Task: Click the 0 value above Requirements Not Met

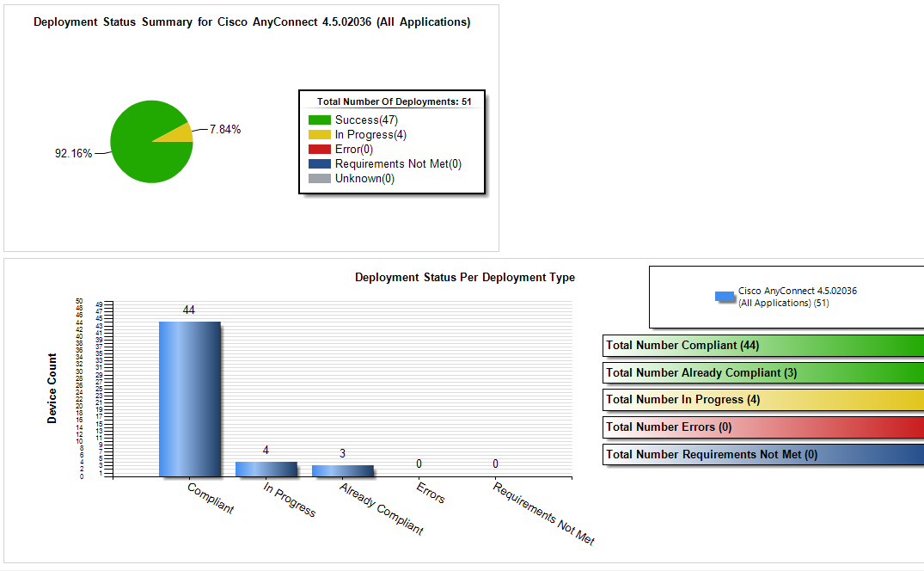Action: 496,464
